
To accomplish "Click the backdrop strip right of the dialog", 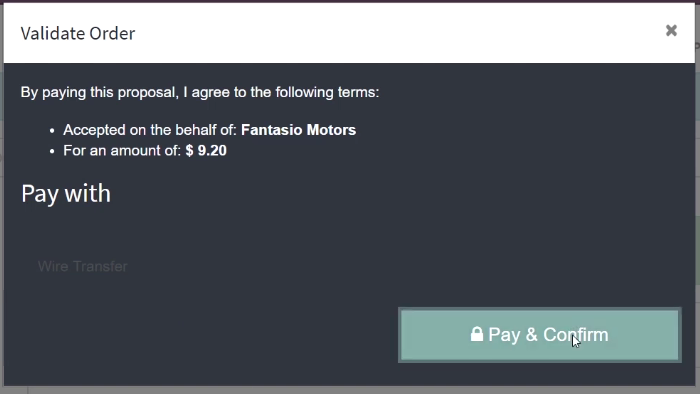I will 697,196.
